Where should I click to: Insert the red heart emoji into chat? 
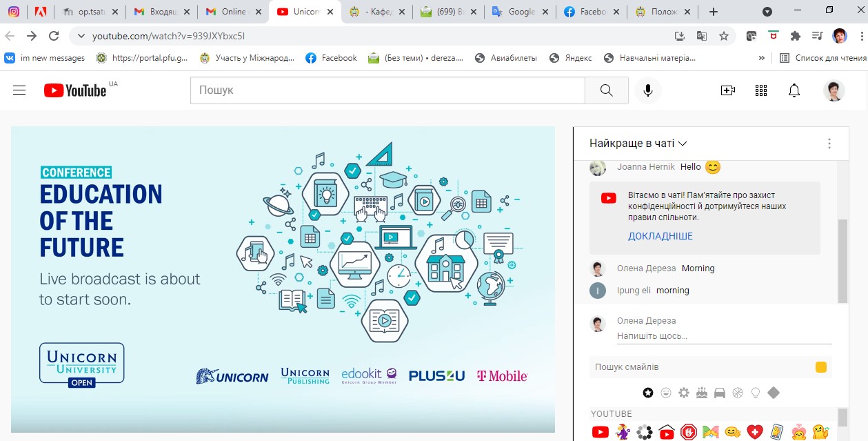coord(755,432)
